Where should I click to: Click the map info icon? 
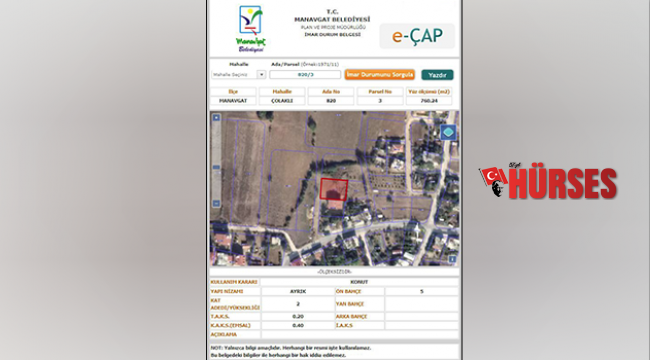[452, 259]
